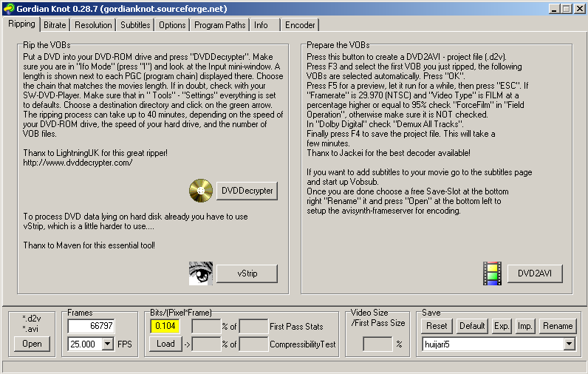Click the gold DVD disc icon
This screenshot has width=588, height=374.
(201, 191)
